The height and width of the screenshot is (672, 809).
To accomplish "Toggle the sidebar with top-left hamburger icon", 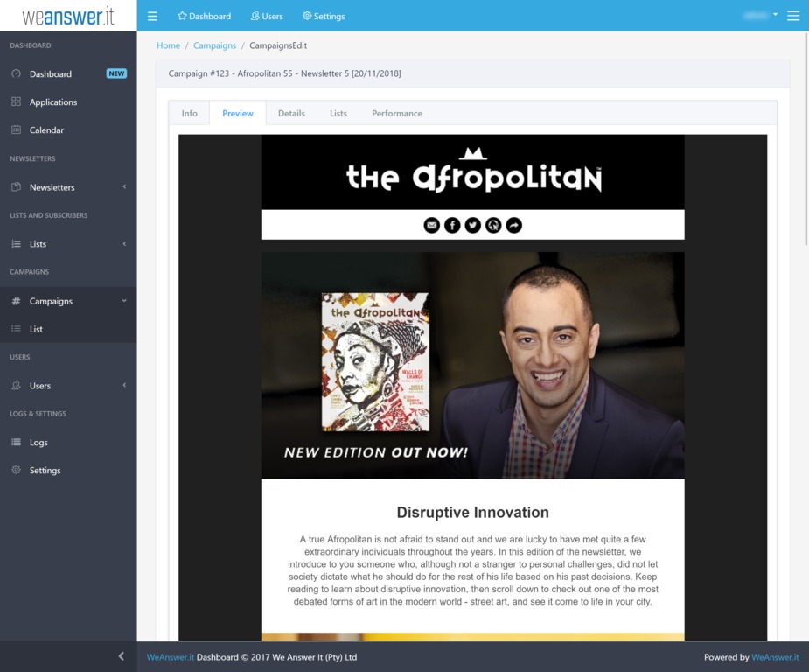I will tap(153, 16).
